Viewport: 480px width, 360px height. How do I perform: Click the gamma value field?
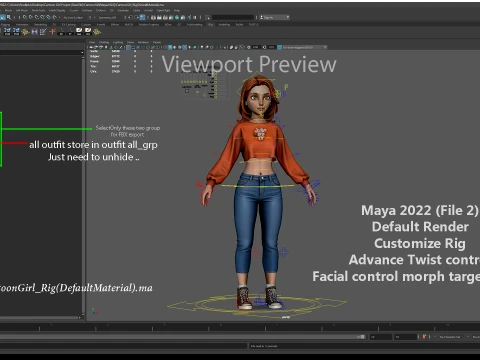click(272, 47)
